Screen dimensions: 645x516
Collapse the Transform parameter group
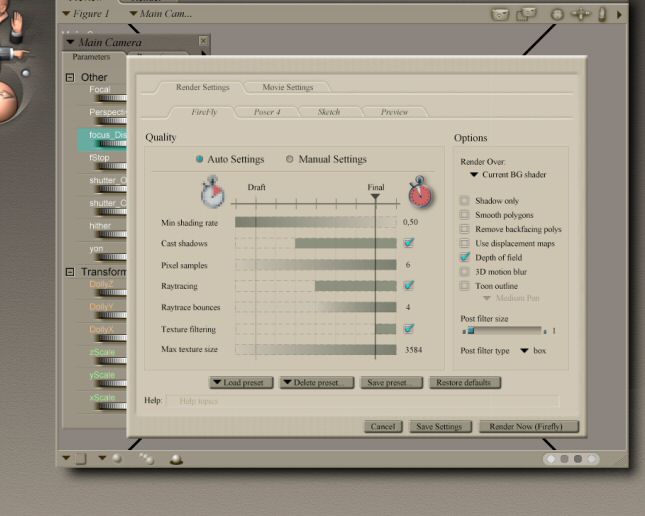[x=70, y=272]
